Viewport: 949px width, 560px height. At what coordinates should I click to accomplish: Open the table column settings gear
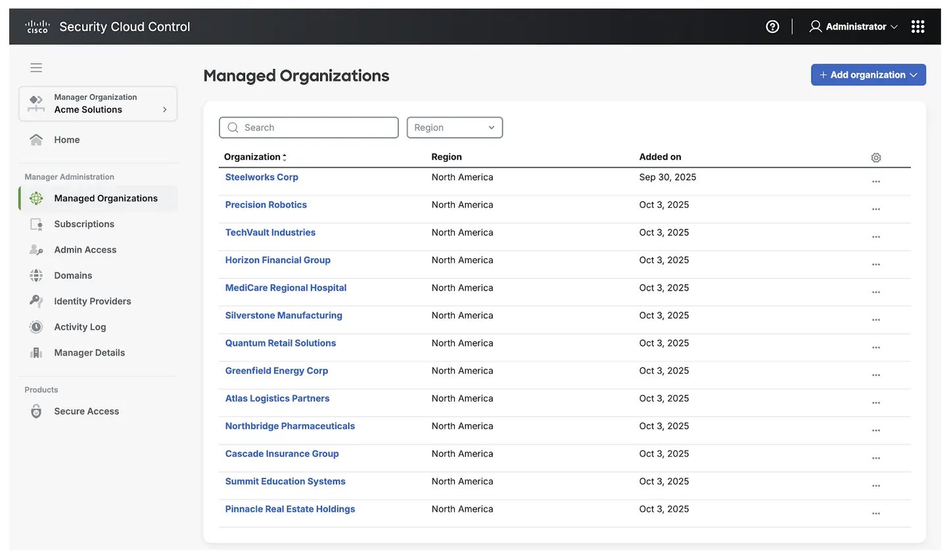(875, 158)
